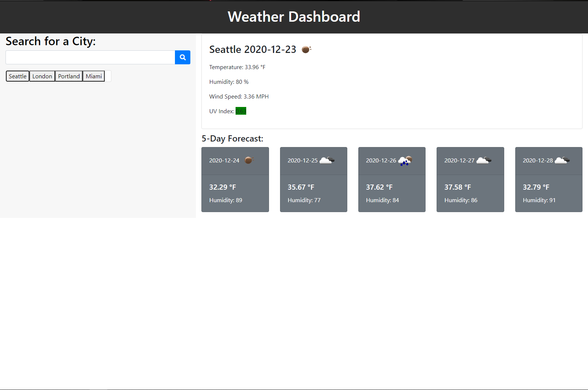Viewport: 588px width, 390px height.
Task: Load Portland weather from history
Action: pyautogui.click(x=69, y=76)
